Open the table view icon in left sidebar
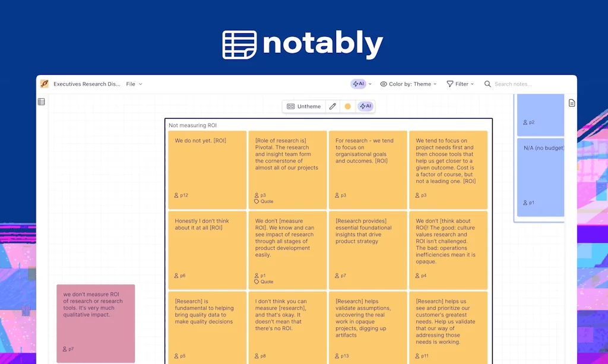The width and height of the screenshot is (608, 364). point(42,102)
